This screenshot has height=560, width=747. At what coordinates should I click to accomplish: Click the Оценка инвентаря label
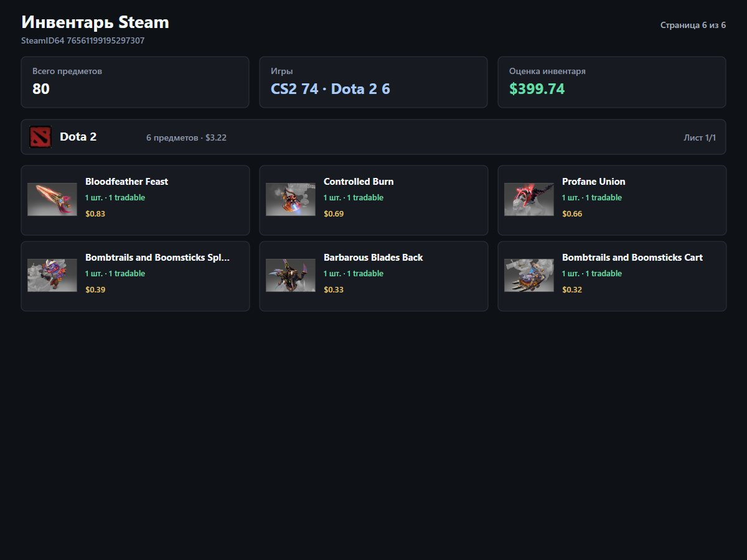click(547, 71)
